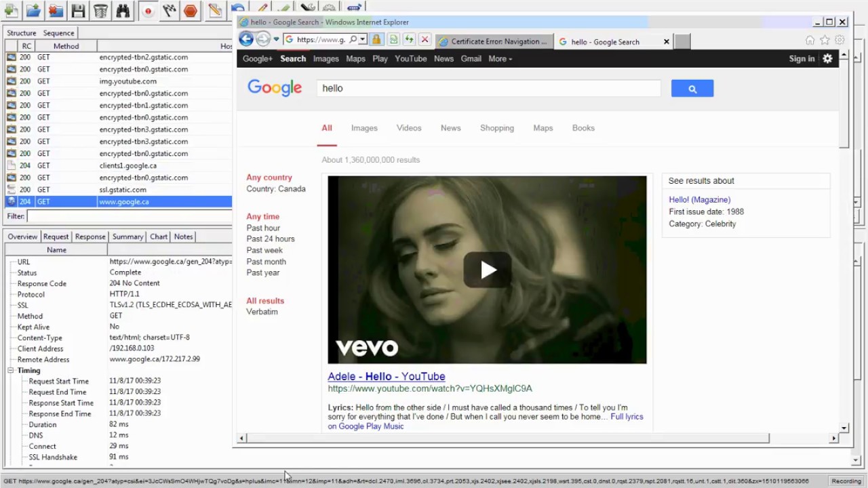The width and height of the screenshot is (868, 488).
Task: Select the hello - Google Search tab
Action: [606, 41]
